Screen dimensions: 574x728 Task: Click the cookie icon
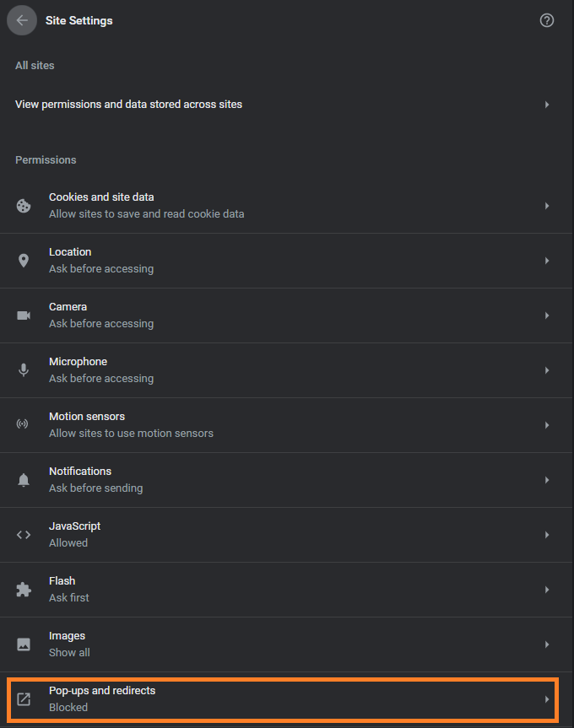coord(24,206)
